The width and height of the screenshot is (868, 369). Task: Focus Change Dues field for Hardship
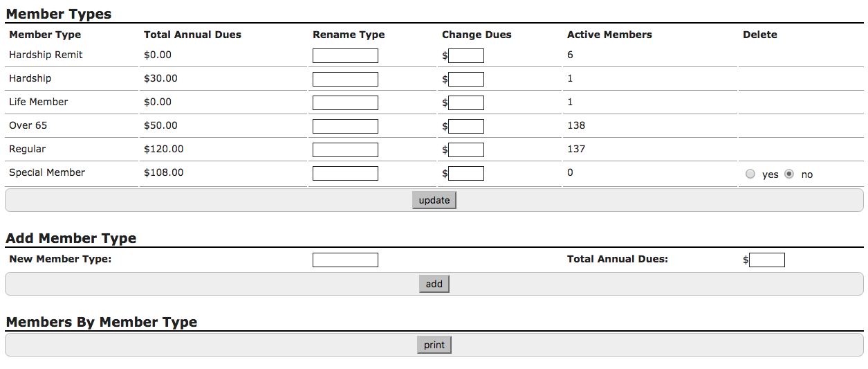(x=466, y=80)
